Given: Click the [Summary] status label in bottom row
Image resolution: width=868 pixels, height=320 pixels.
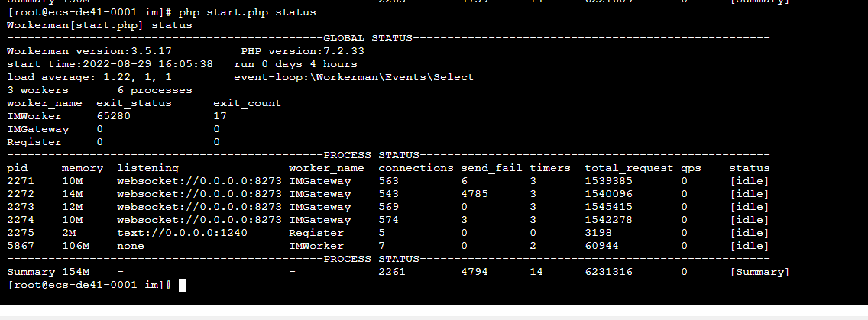Looking at the screenshot, I should [x=759, y=272].
